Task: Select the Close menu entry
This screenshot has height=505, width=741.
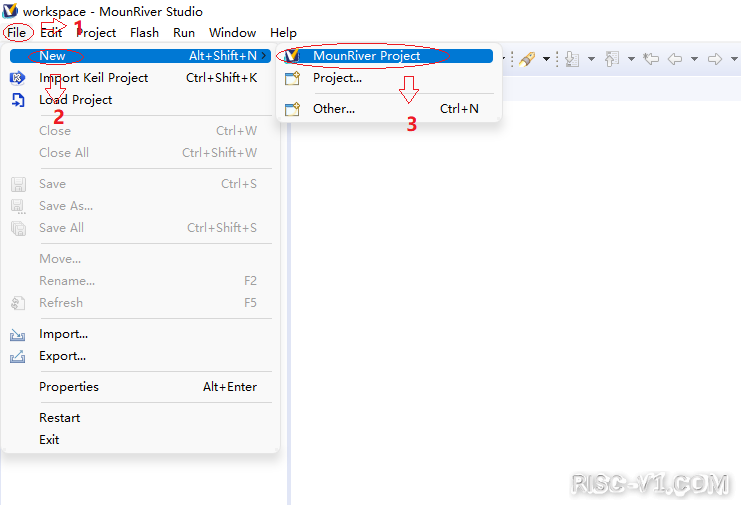Action: (x=140, y=131)
